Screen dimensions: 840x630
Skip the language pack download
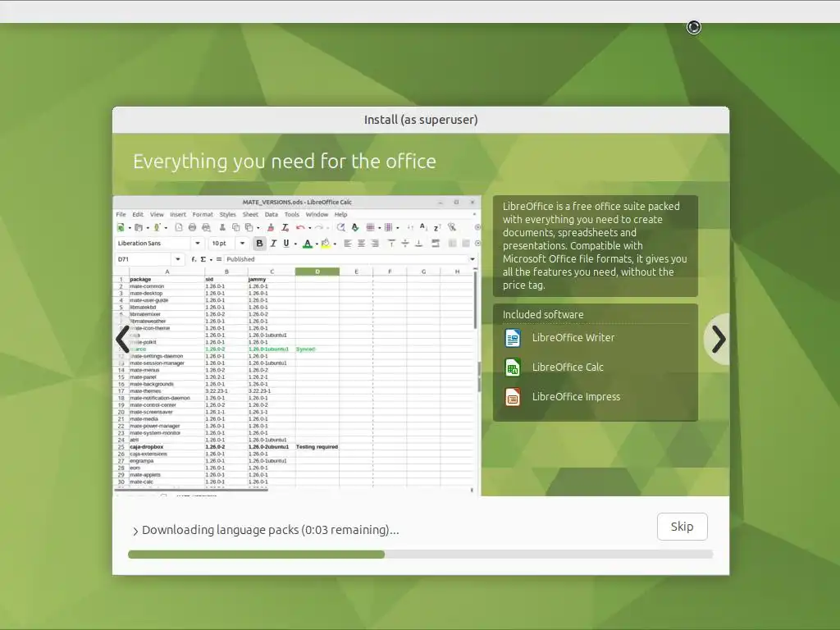click(682, 527)
